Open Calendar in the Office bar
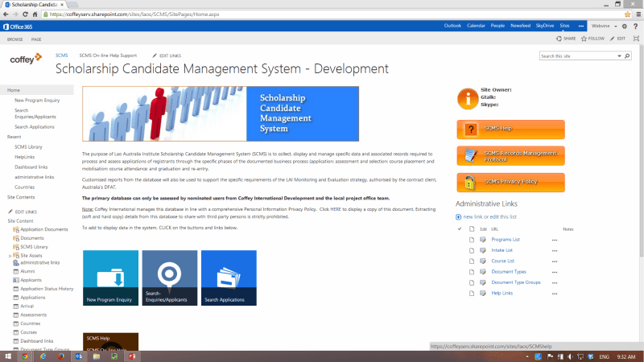The image size is (644, 362). pos(476,26)
